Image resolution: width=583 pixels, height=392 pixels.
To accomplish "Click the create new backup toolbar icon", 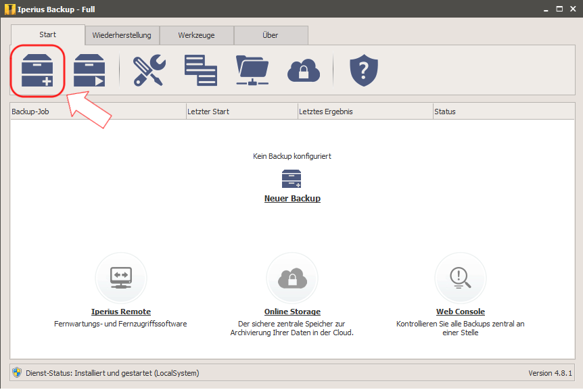I will click(37, 70).
